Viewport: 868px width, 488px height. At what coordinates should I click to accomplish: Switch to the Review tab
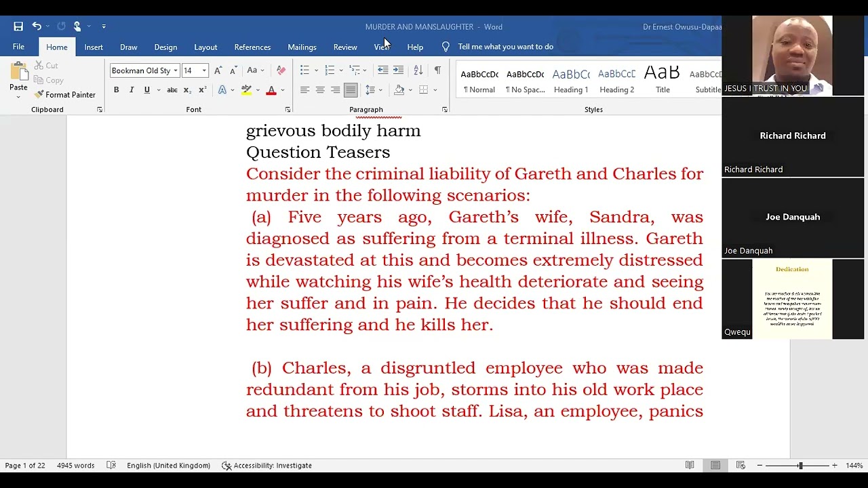click(345, 47)
